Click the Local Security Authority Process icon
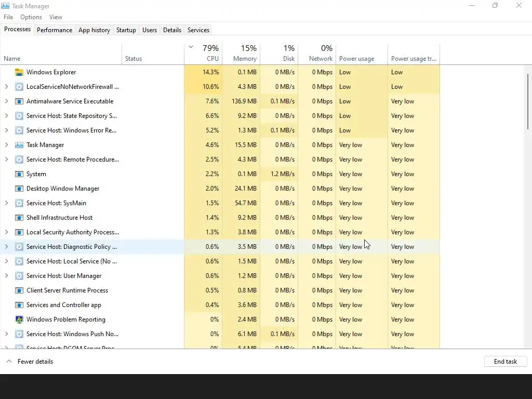532x399 pixels. 19,232
